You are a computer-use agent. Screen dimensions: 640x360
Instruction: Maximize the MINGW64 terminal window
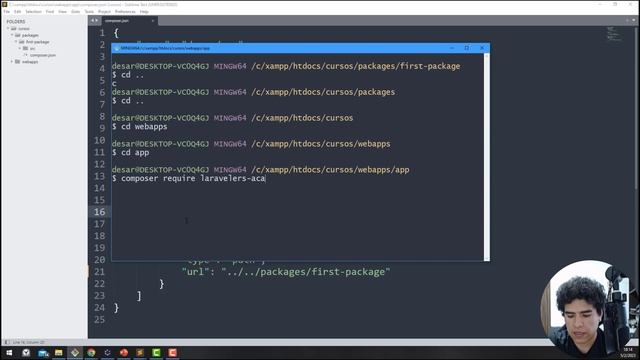pyautogui.click(x=467, y=48)
